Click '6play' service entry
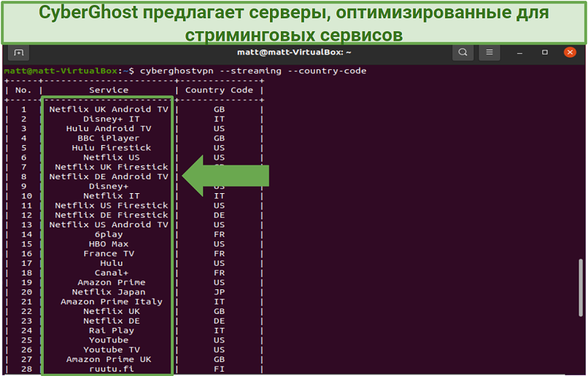The image size is (588, 376). (109, 235)
